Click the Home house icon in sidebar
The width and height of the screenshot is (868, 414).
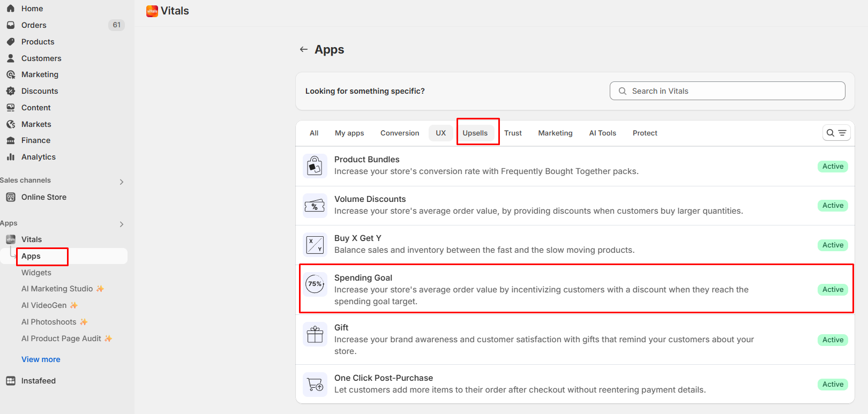tap(11, 9)
